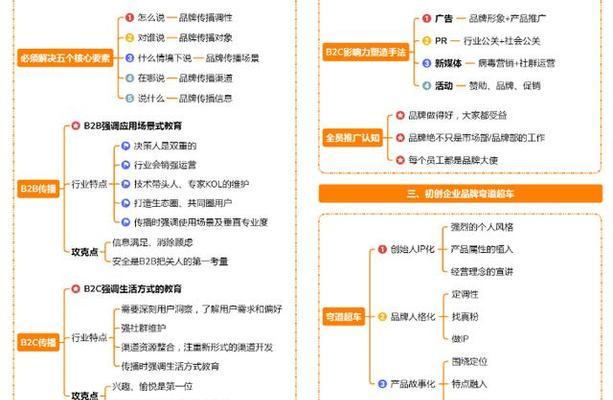The image size is (613, 400).
Task: Click the blue number 3 badge beside 什么情境下说
Action: (x=130, y=58)
